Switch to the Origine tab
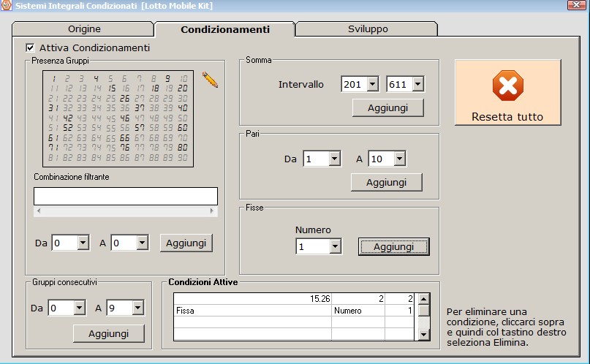 [x=84, y=29]
